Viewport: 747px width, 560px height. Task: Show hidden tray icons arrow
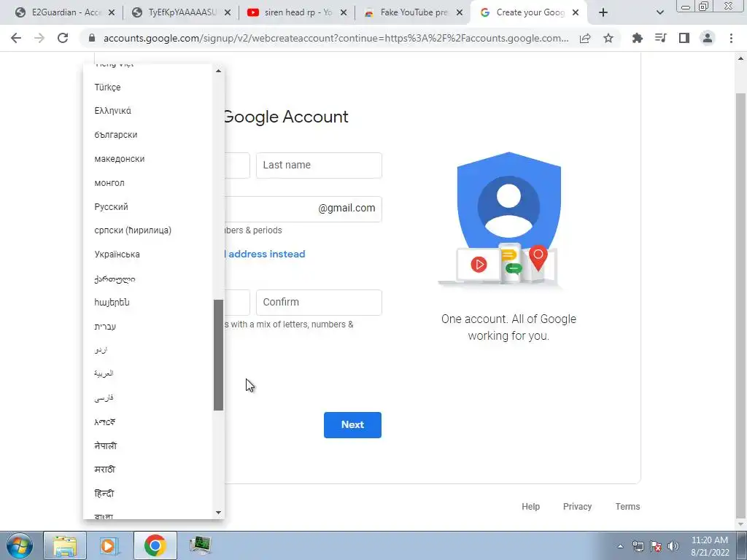click(x=620, y=546)
